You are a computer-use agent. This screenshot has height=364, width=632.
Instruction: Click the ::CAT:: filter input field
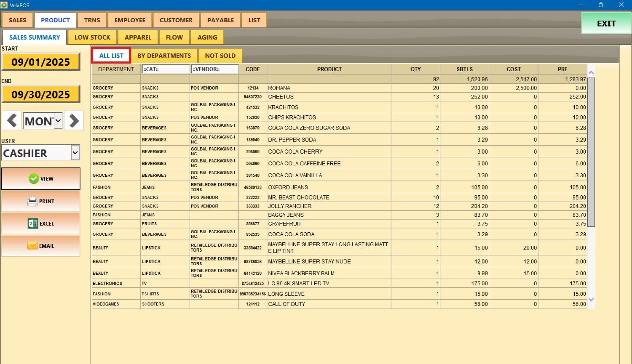166,69
